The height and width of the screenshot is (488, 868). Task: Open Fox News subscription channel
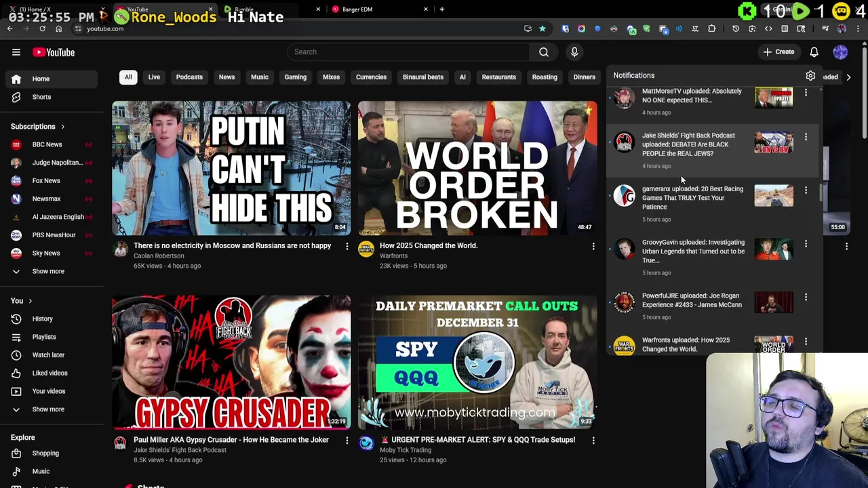tap(52, 181)
